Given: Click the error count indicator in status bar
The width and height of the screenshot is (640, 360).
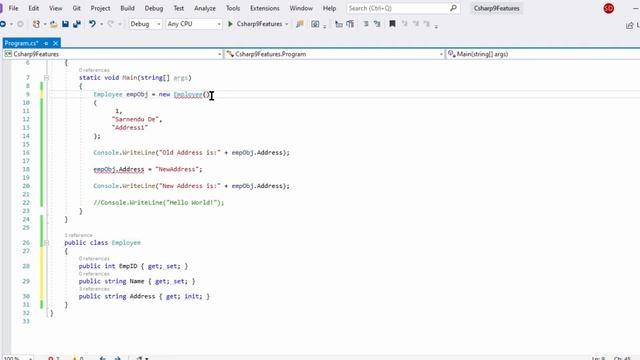Looking at the screenshot, I should [54, 358].
